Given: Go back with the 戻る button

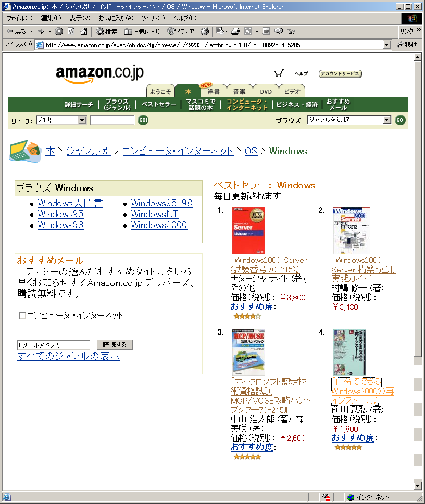Looking at the screenshot, I should click(x=16, y=31).
